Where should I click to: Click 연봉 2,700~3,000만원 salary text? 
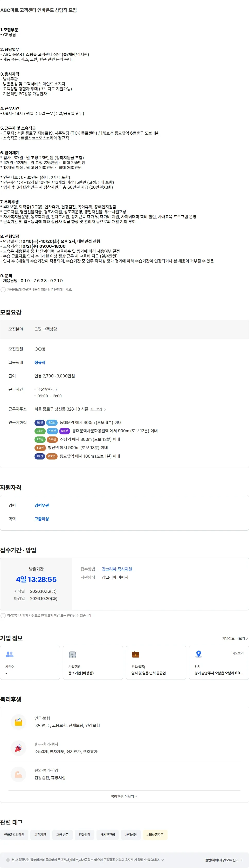click(x=55, y=376)
